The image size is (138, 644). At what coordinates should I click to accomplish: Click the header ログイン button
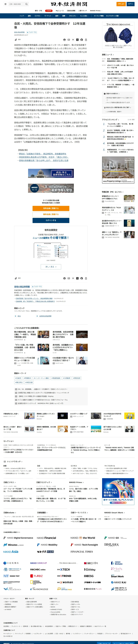tap(130, 4)
